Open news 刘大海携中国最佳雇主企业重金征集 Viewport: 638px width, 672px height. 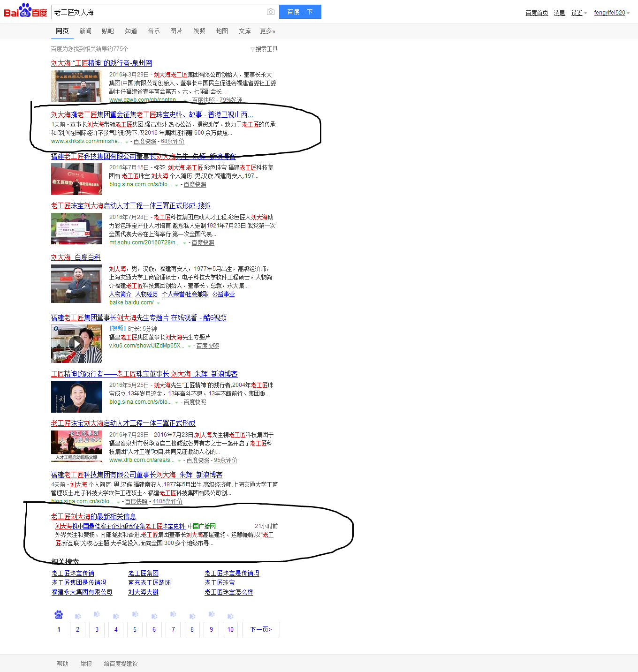point(121,526)
